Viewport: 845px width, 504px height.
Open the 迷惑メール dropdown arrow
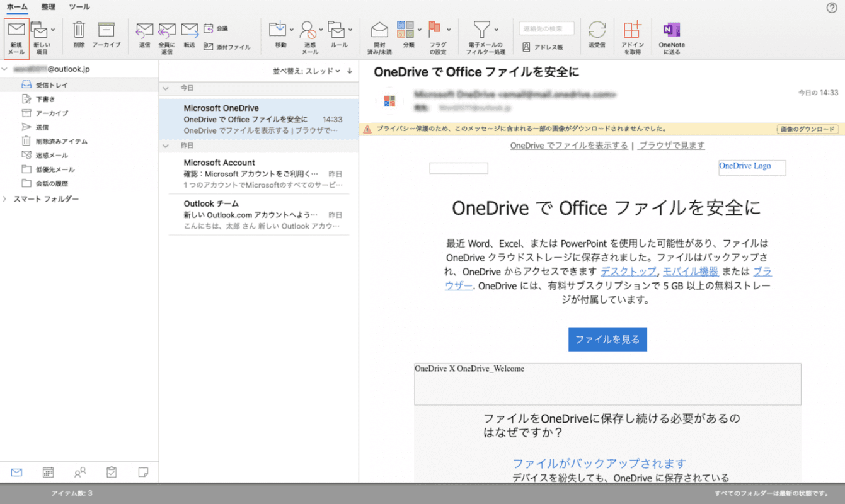click(321, 30)
